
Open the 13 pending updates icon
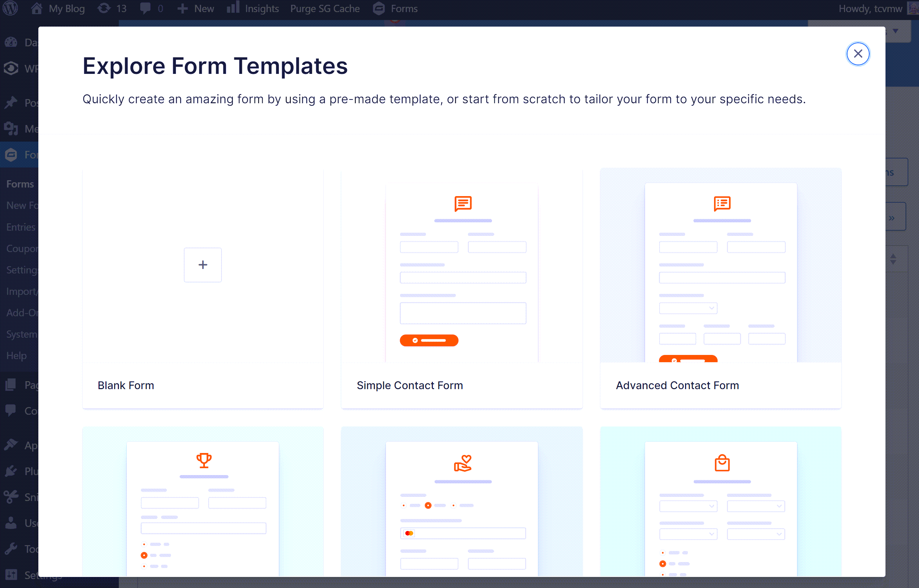(104, 8)
